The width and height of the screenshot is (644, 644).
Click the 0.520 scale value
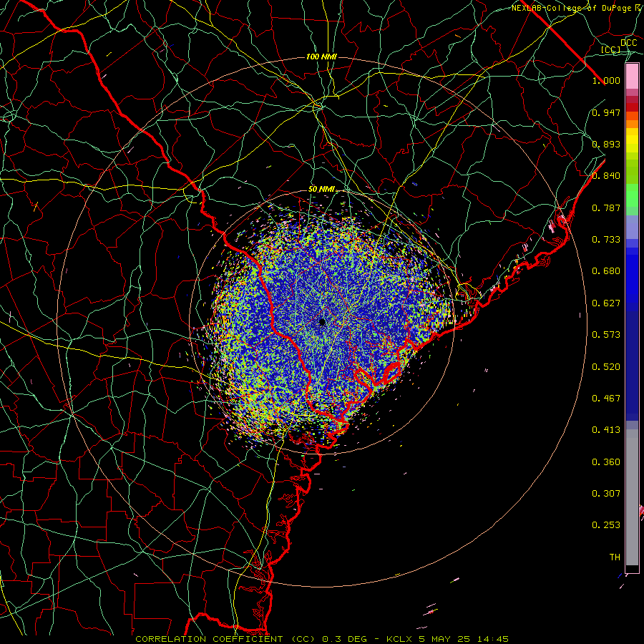(x=606, y=366)
